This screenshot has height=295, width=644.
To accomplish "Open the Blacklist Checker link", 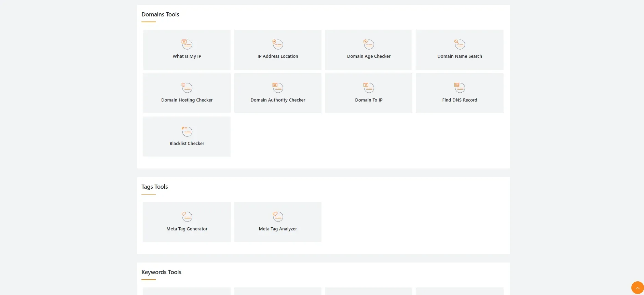I will pyautogui.click(x=187, y=144).
